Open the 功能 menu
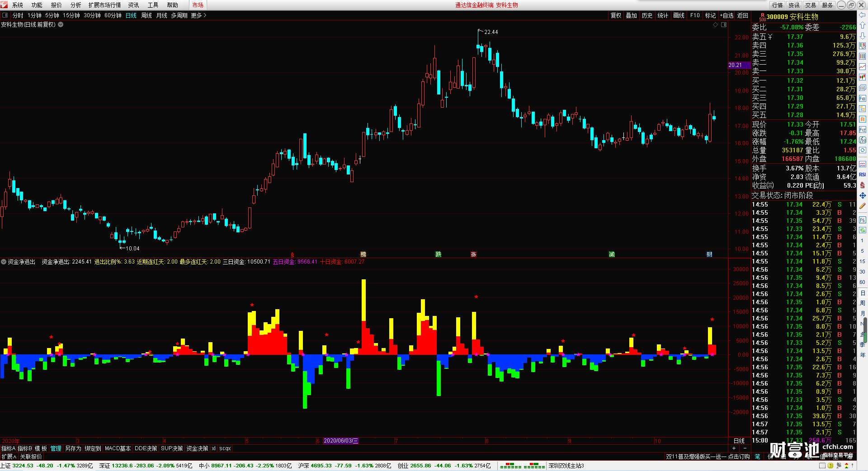Viewport: 868px width, 471px height. point(37,5)
